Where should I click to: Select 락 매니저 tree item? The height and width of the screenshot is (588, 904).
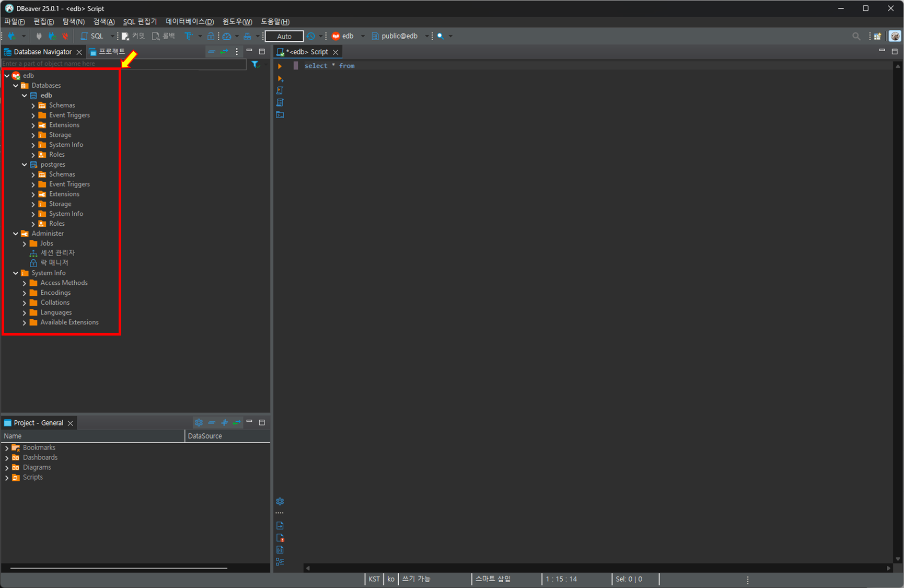tap(54, 263)
